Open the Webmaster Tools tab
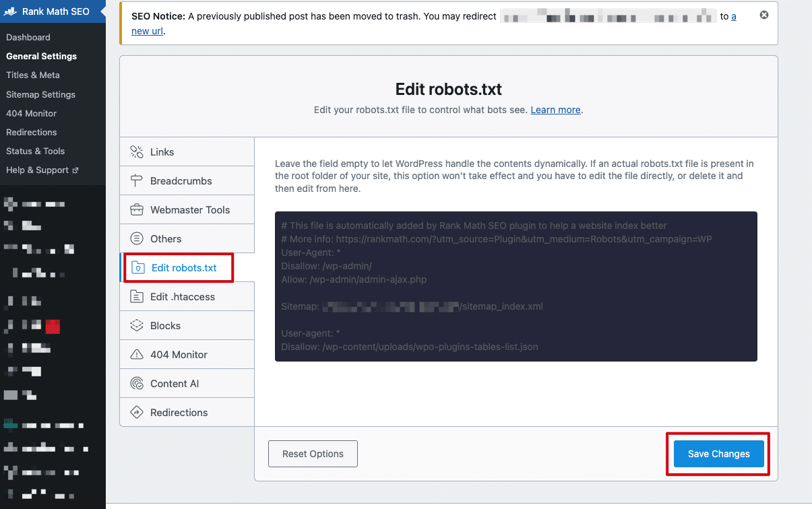Screen dimensions: 812x509 [x=187, y=210]
